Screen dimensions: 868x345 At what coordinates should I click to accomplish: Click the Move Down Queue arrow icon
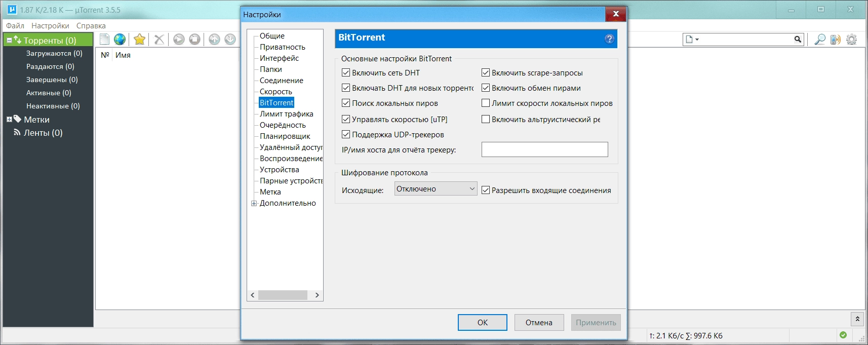(x=230, y=39)
